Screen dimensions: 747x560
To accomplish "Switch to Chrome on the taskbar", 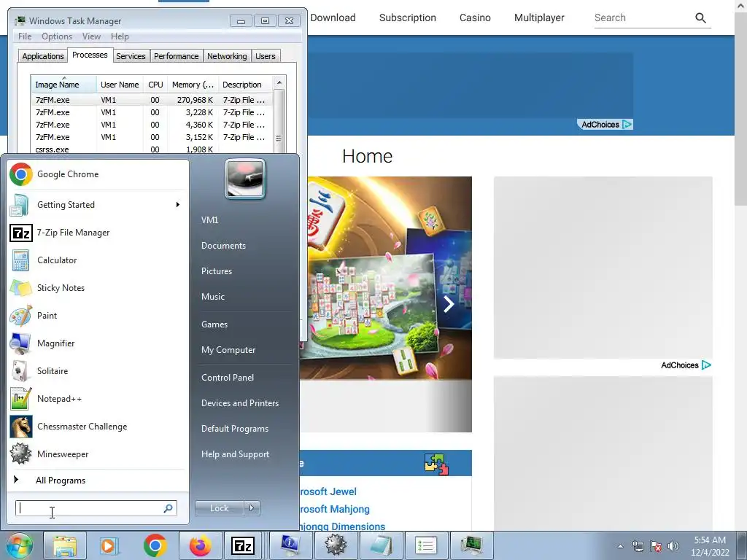I will pos(155,545).
